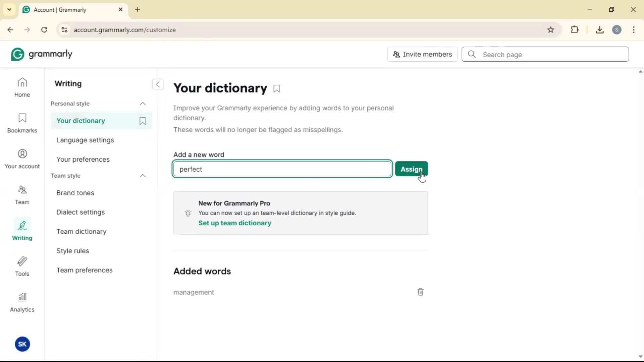The image size is (644, 362).
Task: Open Language settings menu item
Action: [85, 140]
